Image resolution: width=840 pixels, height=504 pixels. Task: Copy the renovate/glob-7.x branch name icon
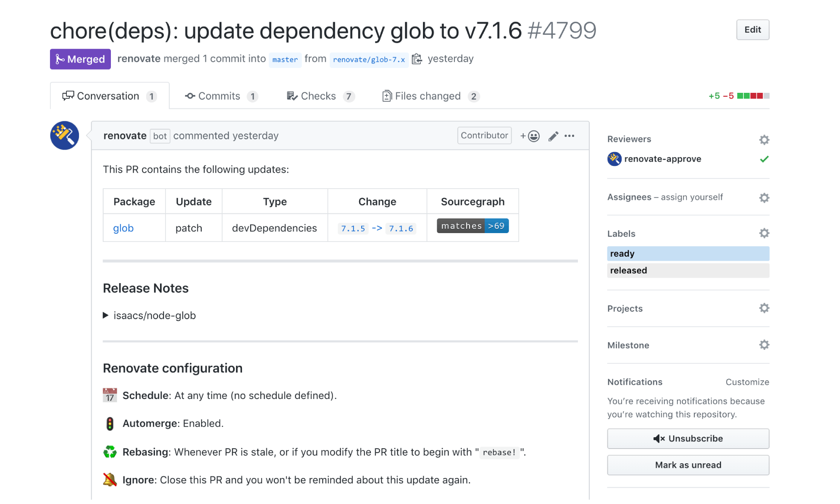(416, 59)
